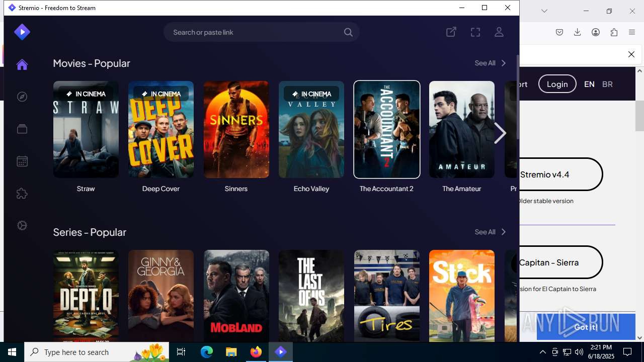This screenshot has width=644, height=362.
Task: Click the Sinners title text
Action: [x=236, y=189]
